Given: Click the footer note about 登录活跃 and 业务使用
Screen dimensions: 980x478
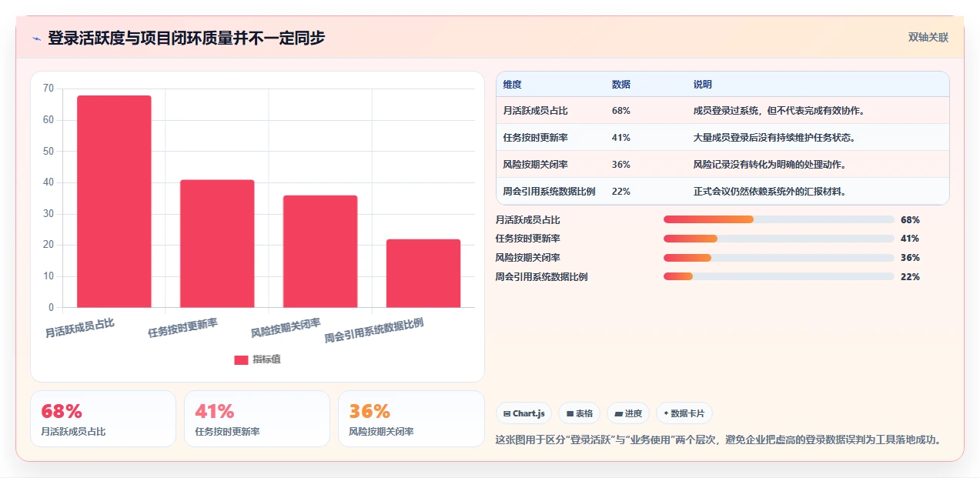Looking at the screenshot, I should click(x=718, y=440).
